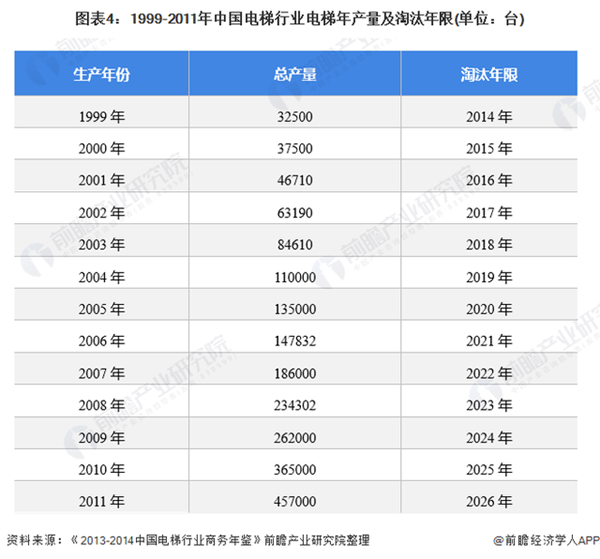Click the 2008 年 production year cell
The width and height of the screenshot is (600, 559).
(x=102, y=404)
